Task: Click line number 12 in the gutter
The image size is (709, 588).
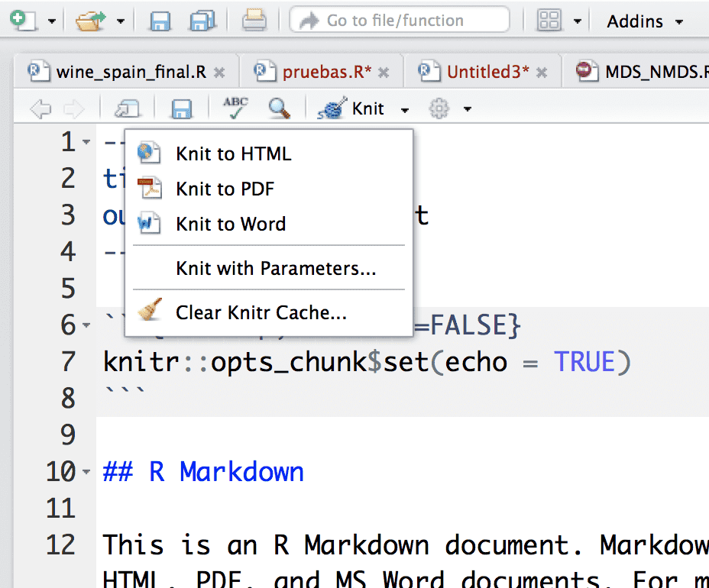Action: [60, 545]
